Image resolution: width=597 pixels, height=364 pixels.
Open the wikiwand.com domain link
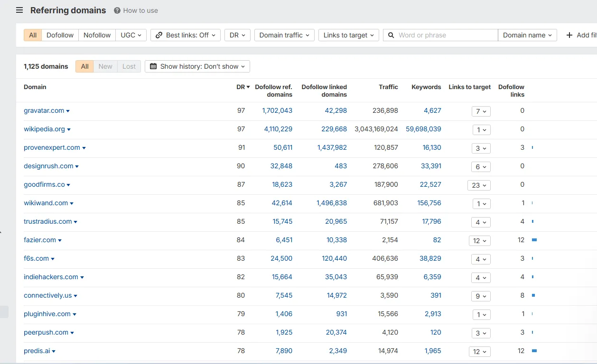pos(46,203)
